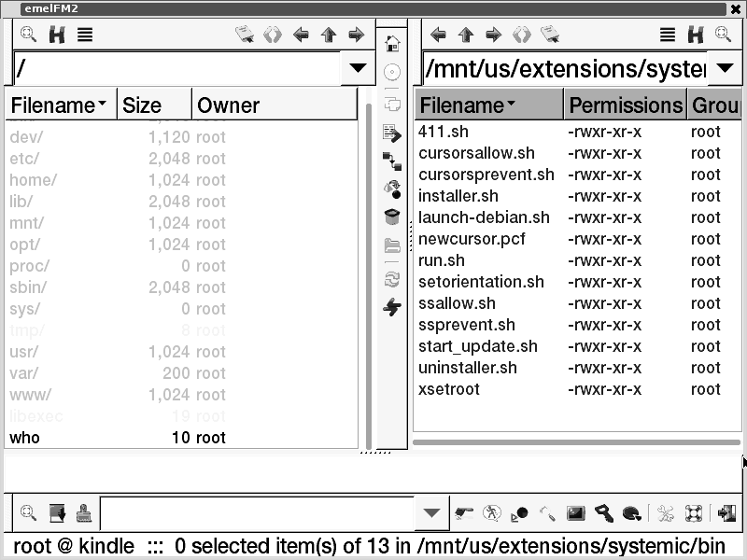Open the command line history dropdown
The width and height of the screenshot is (747, 560).
(430, 512)
